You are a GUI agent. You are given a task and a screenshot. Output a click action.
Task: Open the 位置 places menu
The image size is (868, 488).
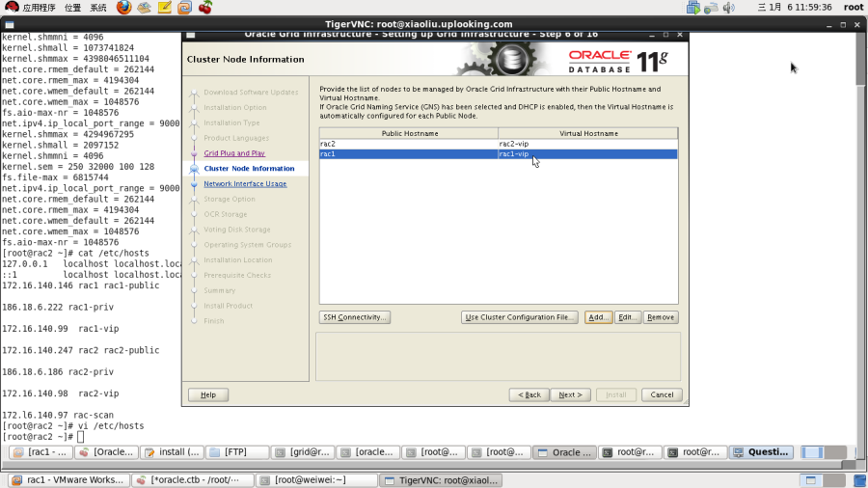coord(72,7)
